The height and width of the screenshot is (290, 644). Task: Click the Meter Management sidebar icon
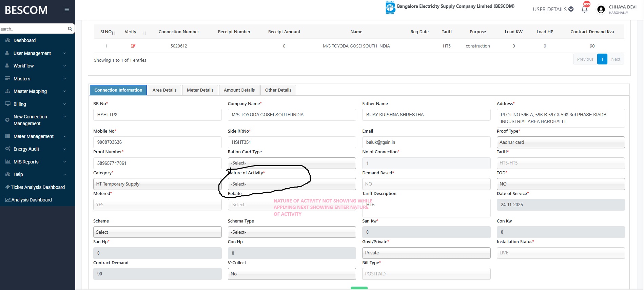coord(7,136)
